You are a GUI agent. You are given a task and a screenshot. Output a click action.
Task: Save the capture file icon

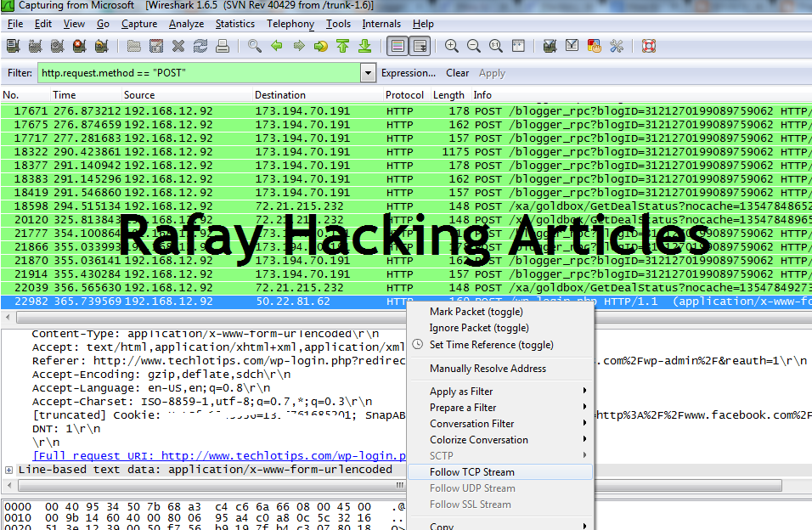click(156, 46)
